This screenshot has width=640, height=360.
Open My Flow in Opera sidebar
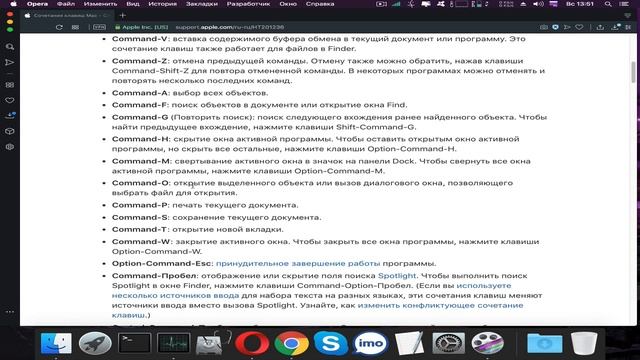(x=10, y=62)
